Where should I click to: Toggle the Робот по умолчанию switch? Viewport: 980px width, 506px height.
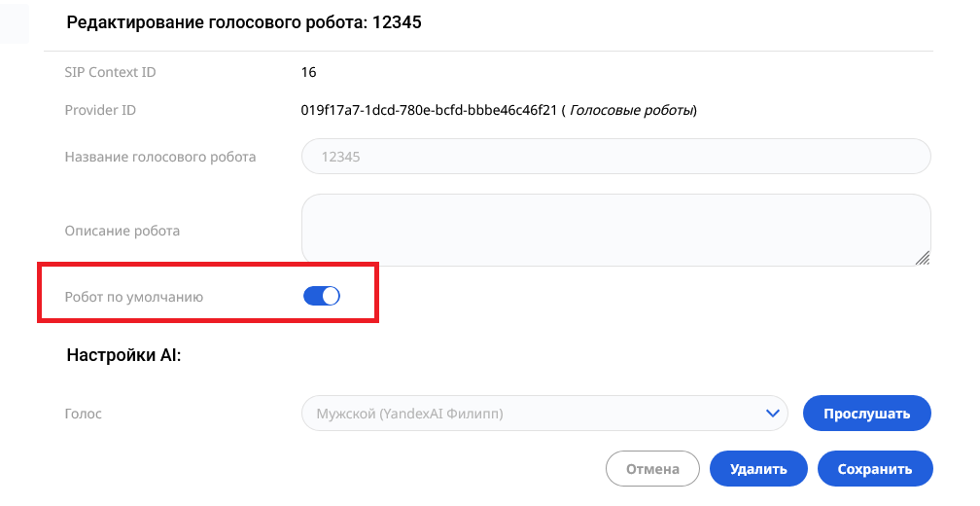pyautogui.click(x=321, y=296)
